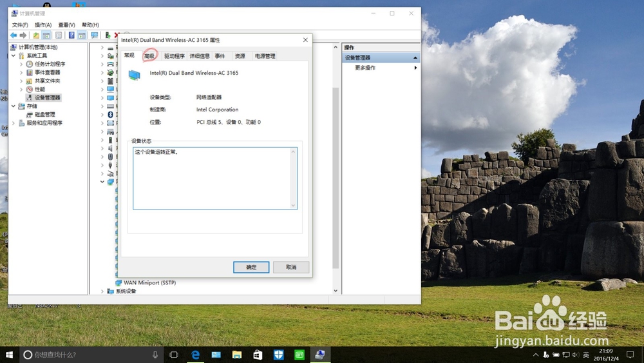Viewport: 644px width, 363px height.
Task: Switch to the 高级 tab
Action: [x=149, y=56]
